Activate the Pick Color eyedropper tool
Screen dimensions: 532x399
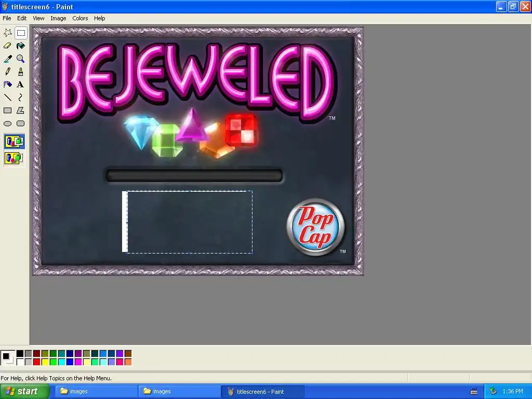[x=8, y=59]
